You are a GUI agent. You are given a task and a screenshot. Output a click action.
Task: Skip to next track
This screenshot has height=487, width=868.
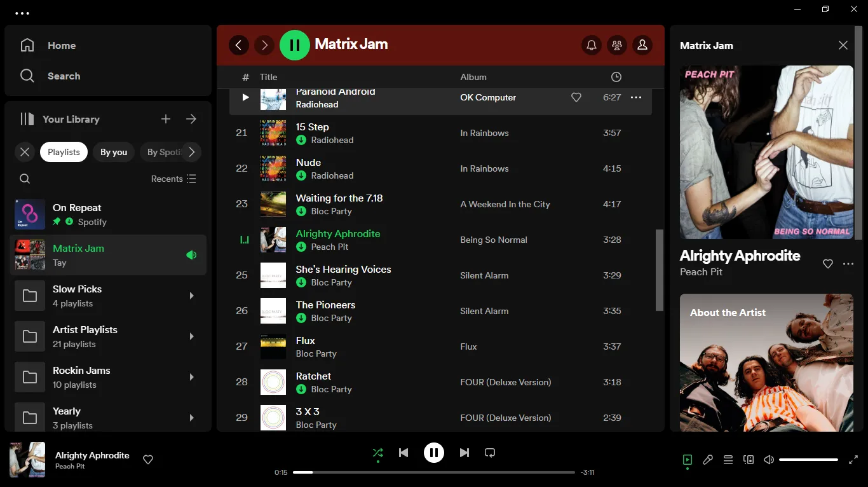tap(465, 453)
